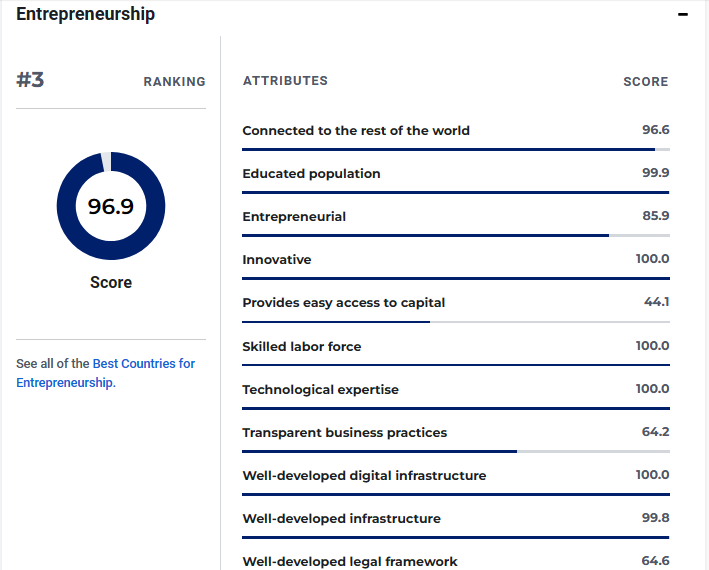Click the Transparent business practices label

[x=345, y=432]
